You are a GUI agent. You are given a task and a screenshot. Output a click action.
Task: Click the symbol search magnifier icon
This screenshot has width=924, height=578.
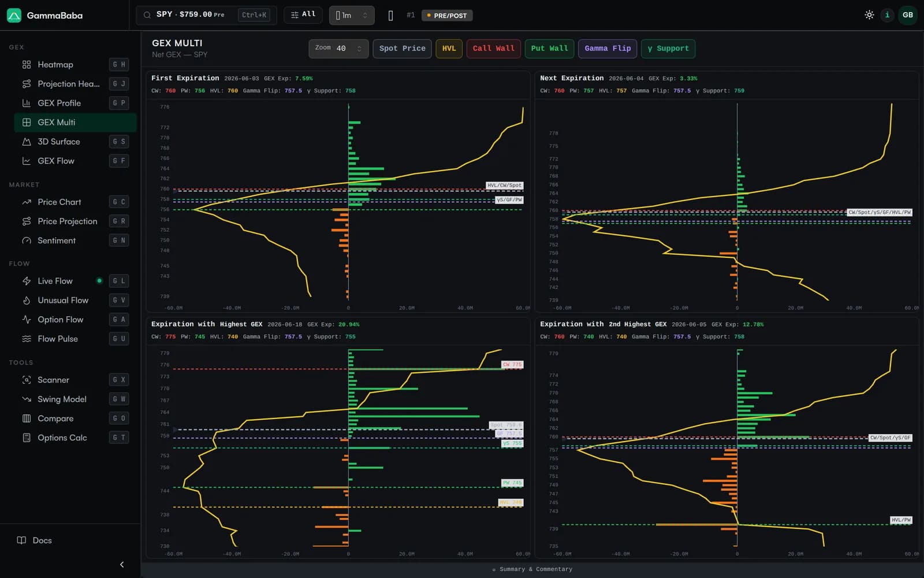click(x=147, y=15)
